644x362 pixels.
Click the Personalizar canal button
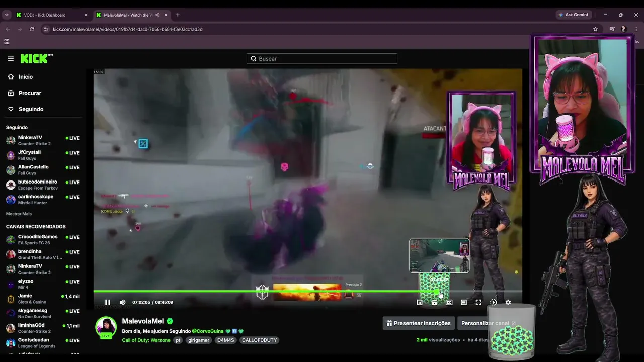(x=488, y=323)
